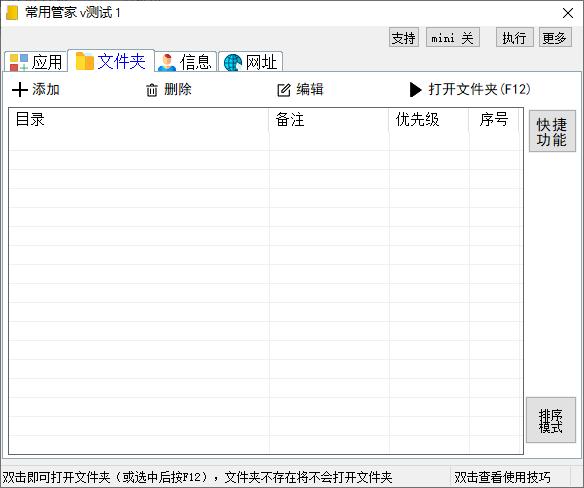
Task: Click the 序号 column header
Action: click(494, 120)
